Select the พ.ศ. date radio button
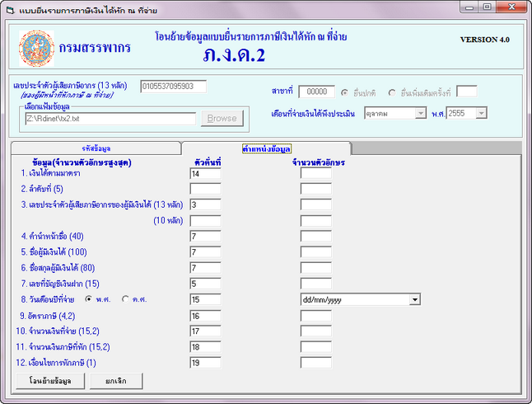The image size is (532, 404). pos(89,299)
